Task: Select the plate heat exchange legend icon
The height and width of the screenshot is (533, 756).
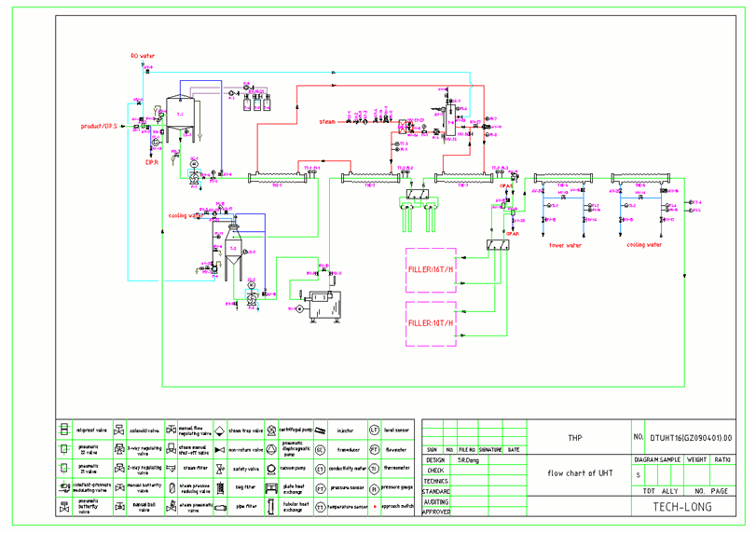Action: click(x=269, y=489)
